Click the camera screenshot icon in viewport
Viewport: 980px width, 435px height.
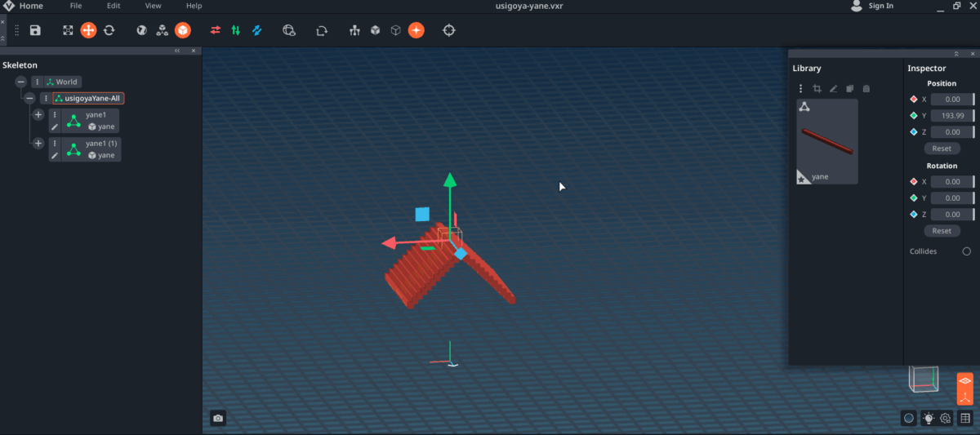218,418
